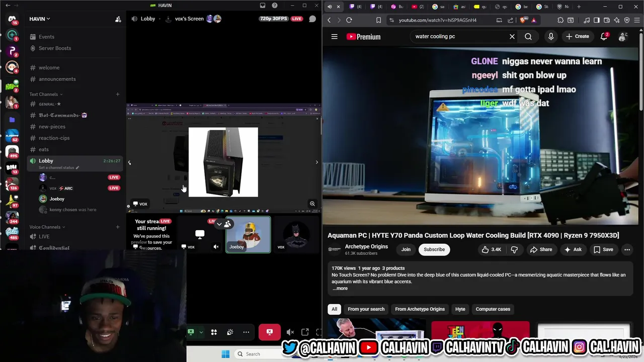Share the Aquaman PC video
Screen dimensions: 644x362
point(541,249)
